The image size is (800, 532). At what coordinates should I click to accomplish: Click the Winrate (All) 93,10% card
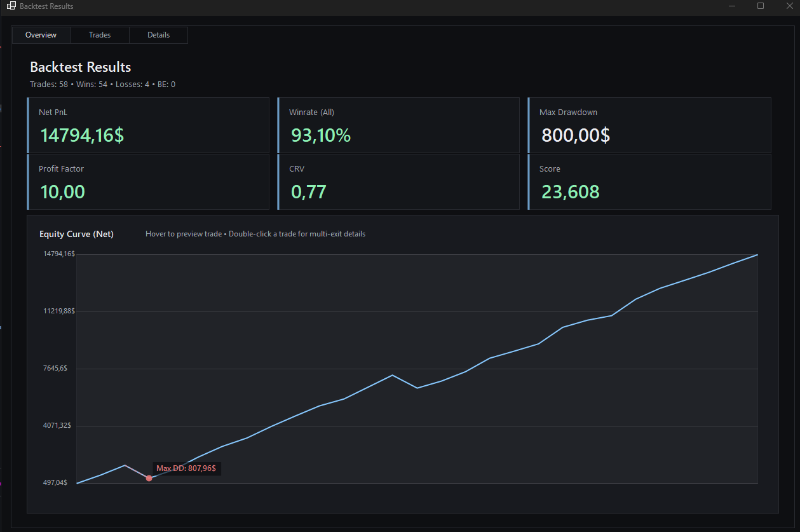pos(399,125)
